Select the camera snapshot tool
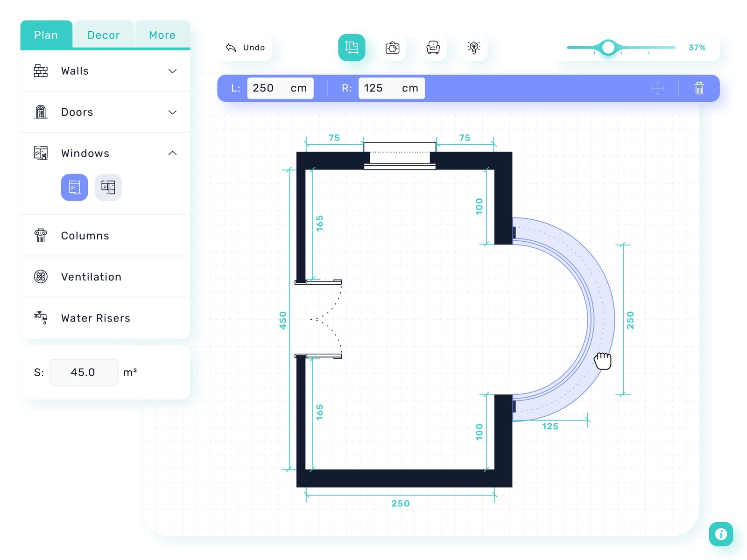Viewport: 747px width, 560px height. click(393, 47)
